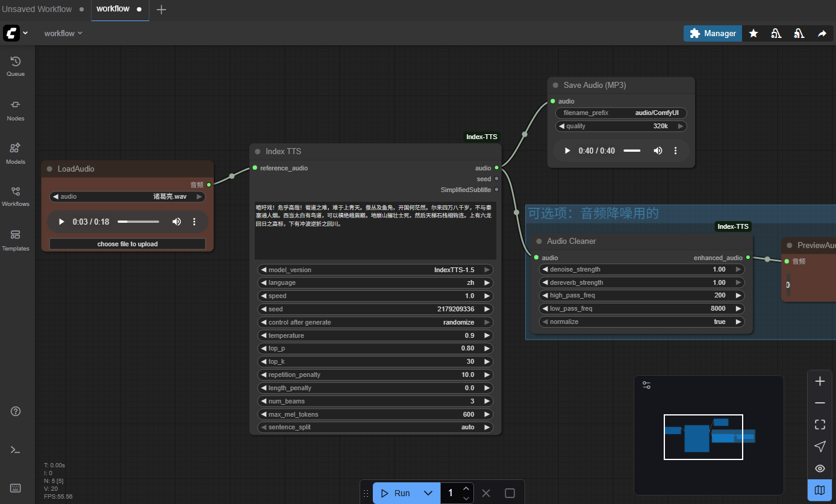Expand the Run button options chevron

click(x=428, y=493)
